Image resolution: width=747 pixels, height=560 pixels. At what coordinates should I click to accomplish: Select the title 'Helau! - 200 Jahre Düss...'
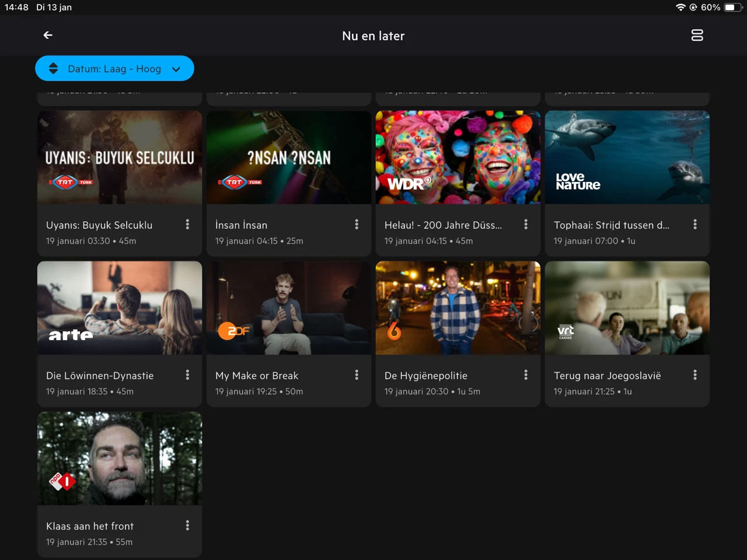(443, 225)
